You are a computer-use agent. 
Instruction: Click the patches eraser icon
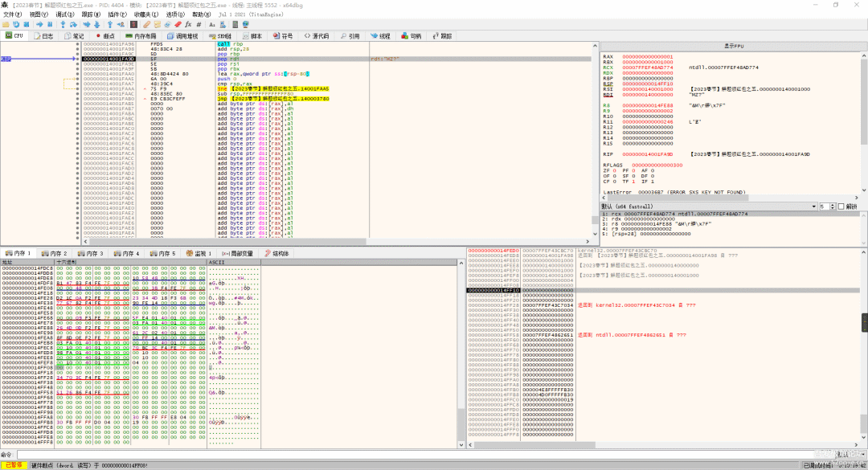point(146,24)
